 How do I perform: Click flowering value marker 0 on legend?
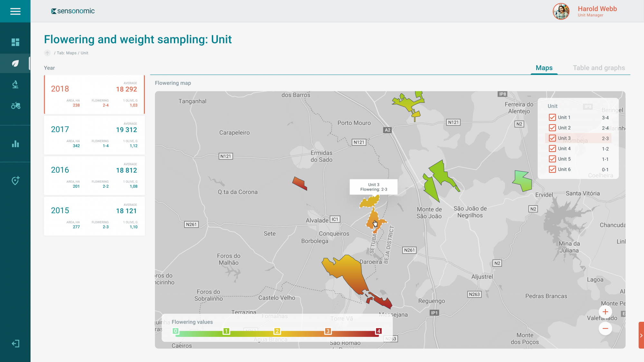click(x=175, y=331)
